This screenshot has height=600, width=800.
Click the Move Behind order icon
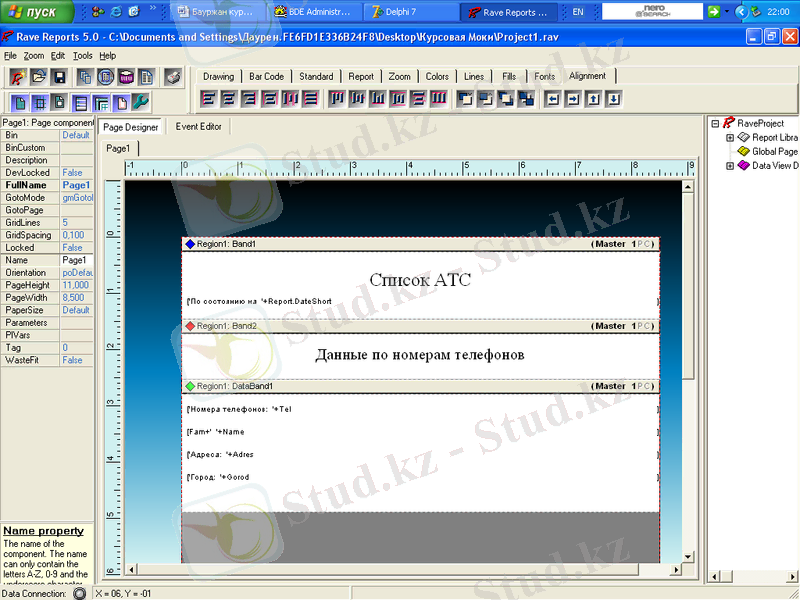[485, 98]
